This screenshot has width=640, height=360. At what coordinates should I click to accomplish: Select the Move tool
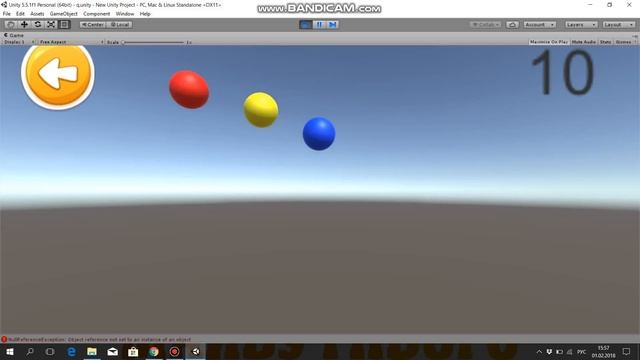(x=24, y=24)
